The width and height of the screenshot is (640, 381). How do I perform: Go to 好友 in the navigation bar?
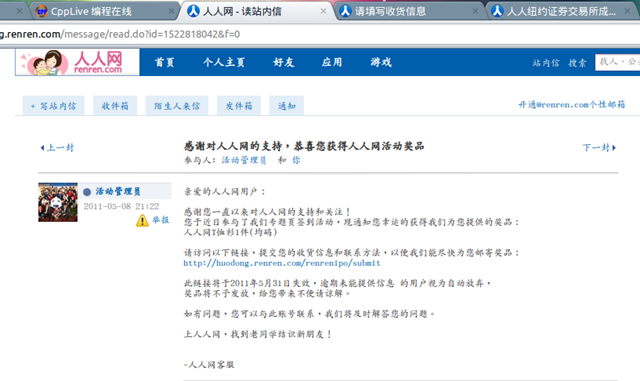[284, 62]
